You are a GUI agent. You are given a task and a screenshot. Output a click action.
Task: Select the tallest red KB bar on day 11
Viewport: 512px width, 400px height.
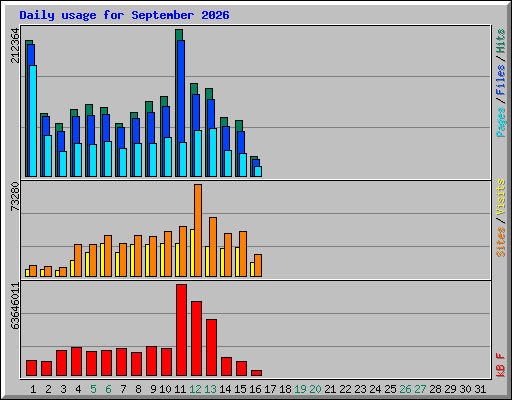pos(181,330)
